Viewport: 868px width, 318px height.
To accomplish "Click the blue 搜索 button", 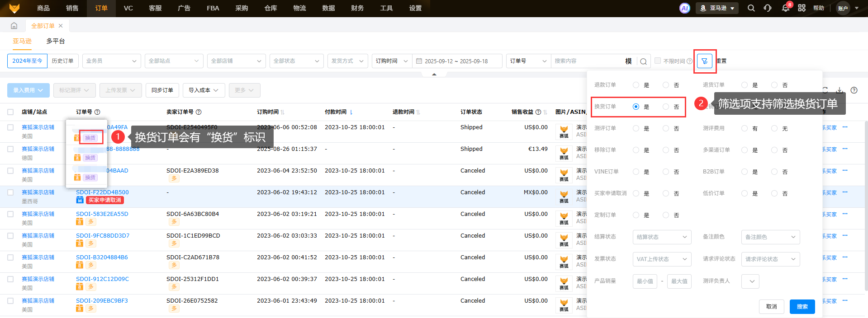I will tap(802, 307).
